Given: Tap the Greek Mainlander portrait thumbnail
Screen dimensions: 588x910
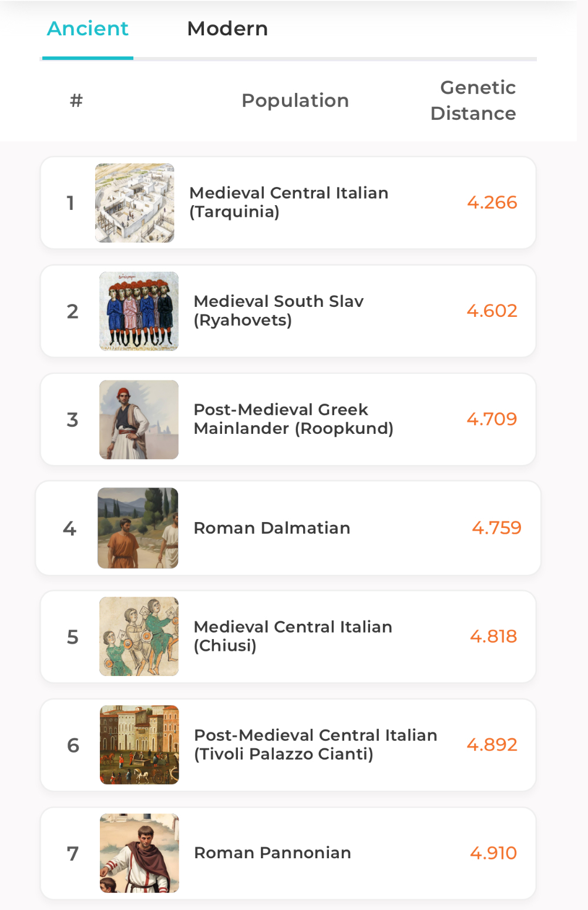Looking at the screenshot, I should 139,419.
